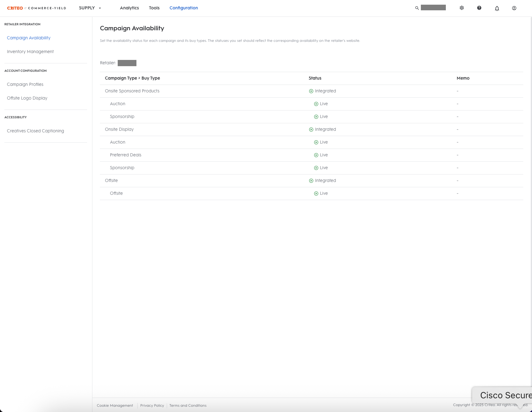Click Live status icon for Preferred Deals
Screen dimensions: 532x412
pyautogui.click(x=316, y=155)
